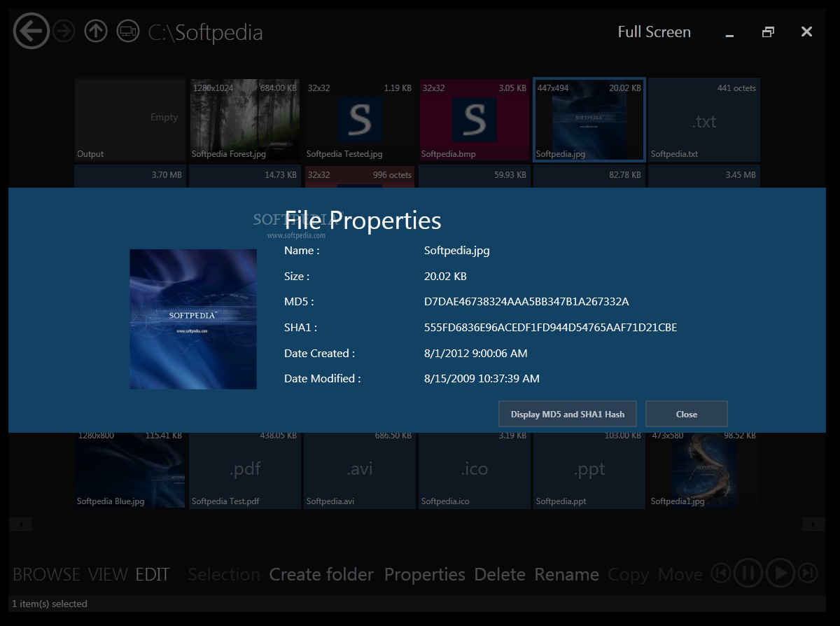Click Create folder command

click(x=321, y=575)
